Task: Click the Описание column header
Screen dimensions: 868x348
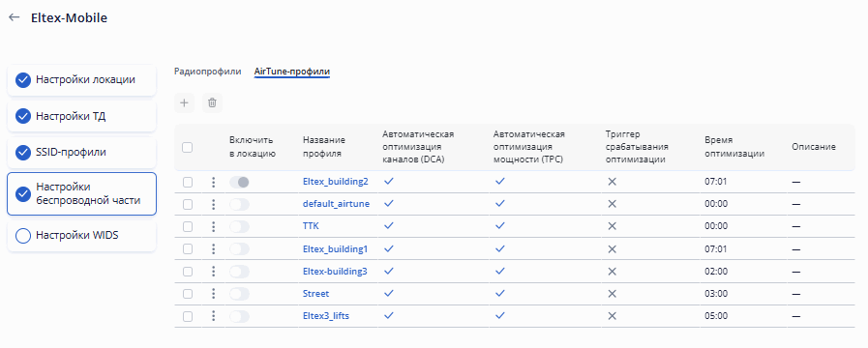Action: tap(813, 147)
